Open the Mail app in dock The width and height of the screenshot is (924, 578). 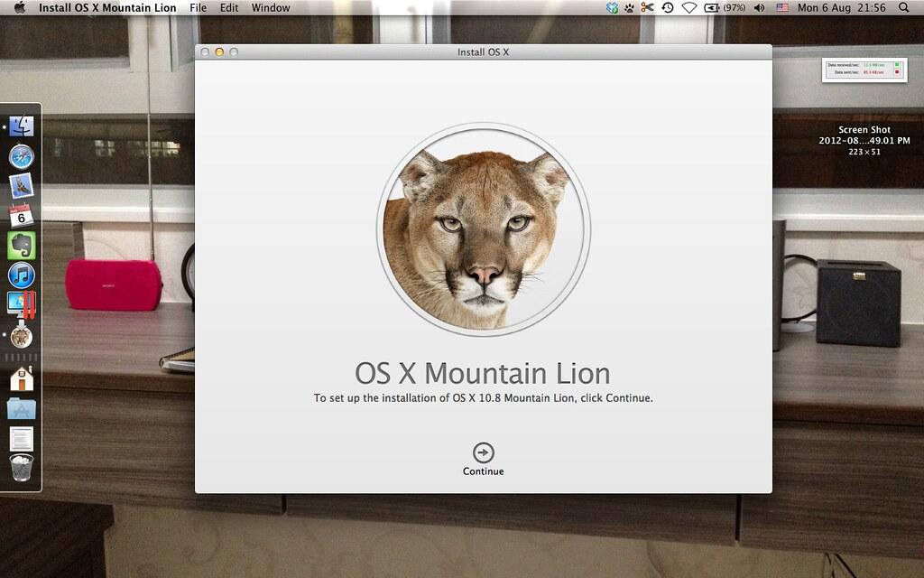point(21,186)
